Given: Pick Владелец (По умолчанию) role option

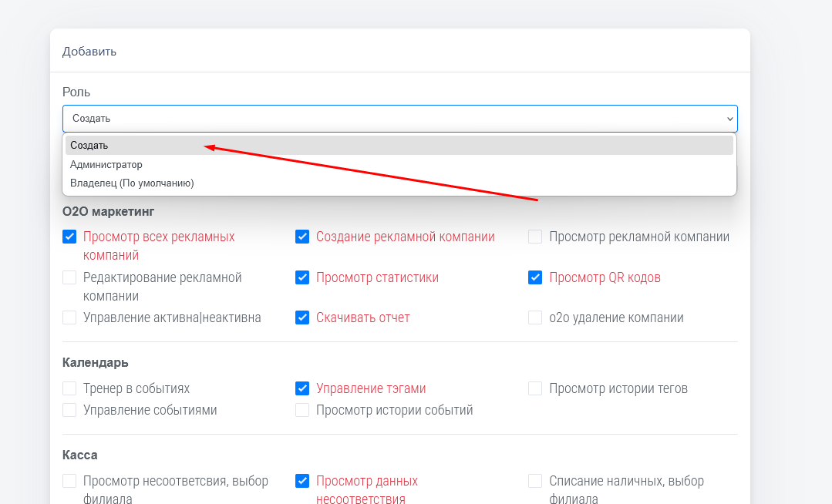Looking at the screenshot, I should [132, 183].
